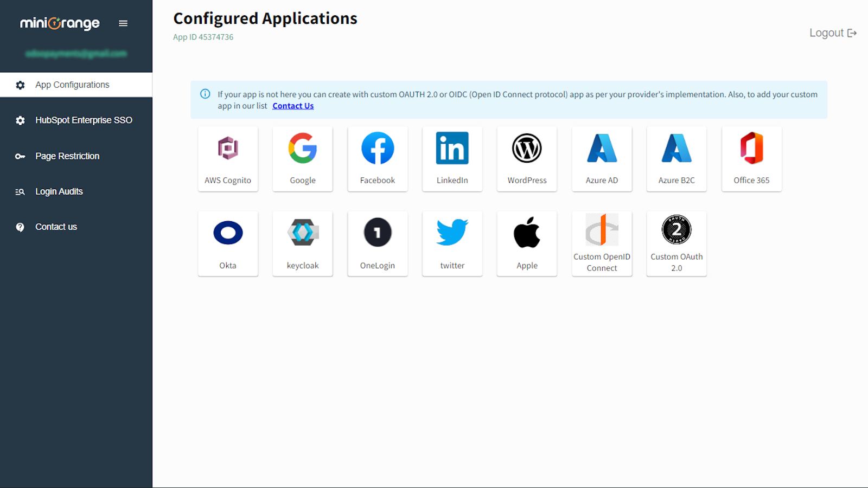
Task: Configure Office 365 sign-in
Action: (751, 159)
